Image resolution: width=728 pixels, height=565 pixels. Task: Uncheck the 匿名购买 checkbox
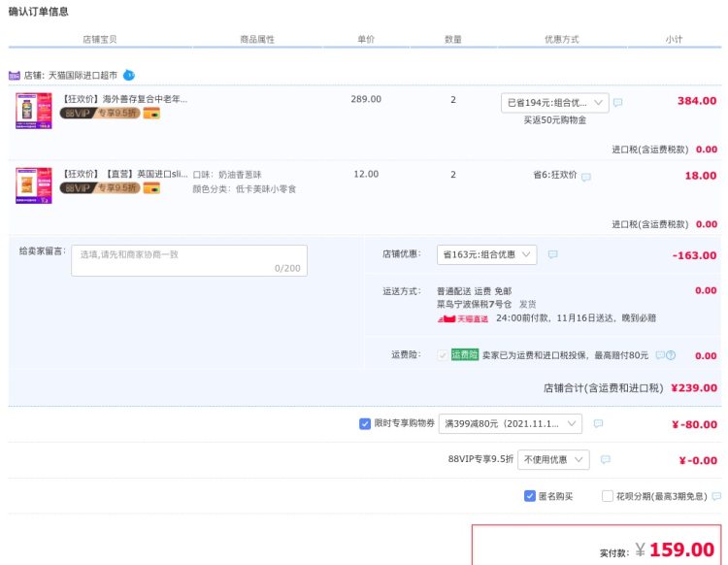529,496
